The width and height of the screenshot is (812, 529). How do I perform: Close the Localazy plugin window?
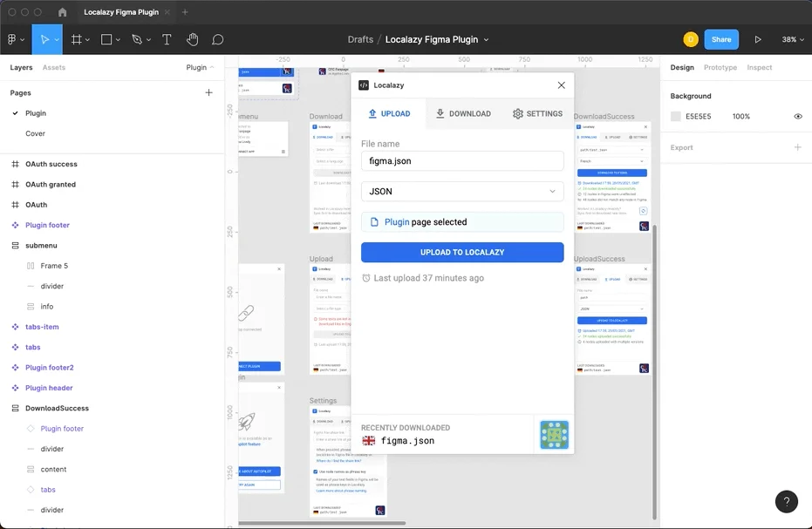562,85
